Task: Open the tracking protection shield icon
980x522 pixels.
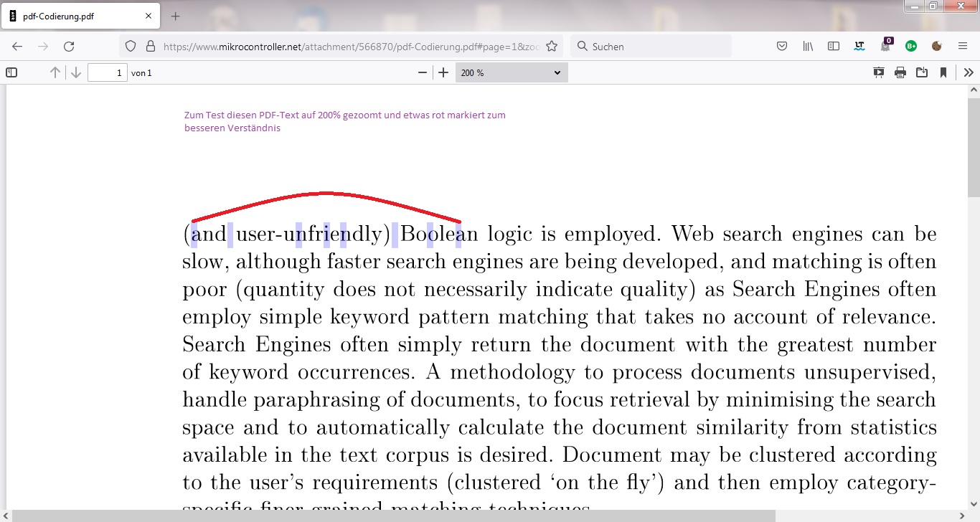Action: 131,46
